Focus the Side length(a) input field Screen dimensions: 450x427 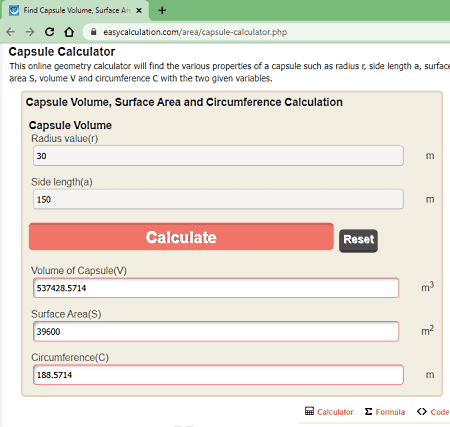218,199
